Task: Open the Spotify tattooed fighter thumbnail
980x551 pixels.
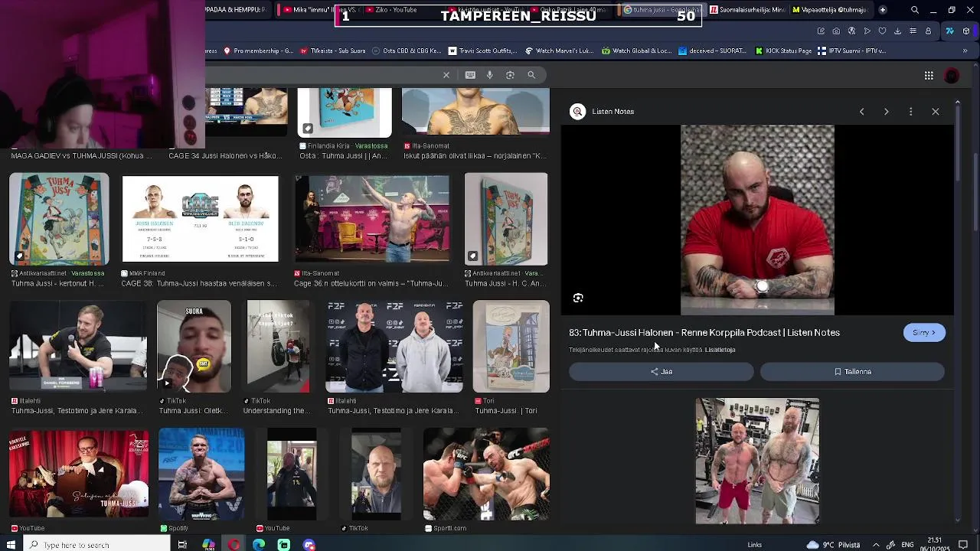Action: point(201,474)
